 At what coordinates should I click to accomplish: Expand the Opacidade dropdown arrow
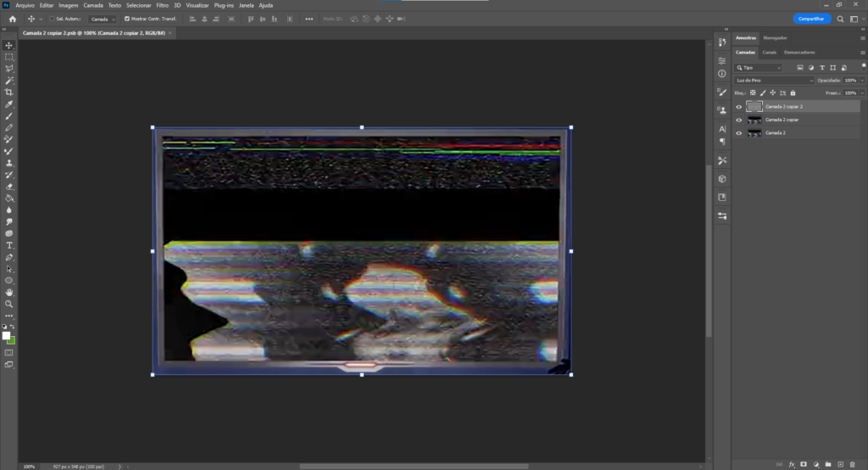[862, 81]
